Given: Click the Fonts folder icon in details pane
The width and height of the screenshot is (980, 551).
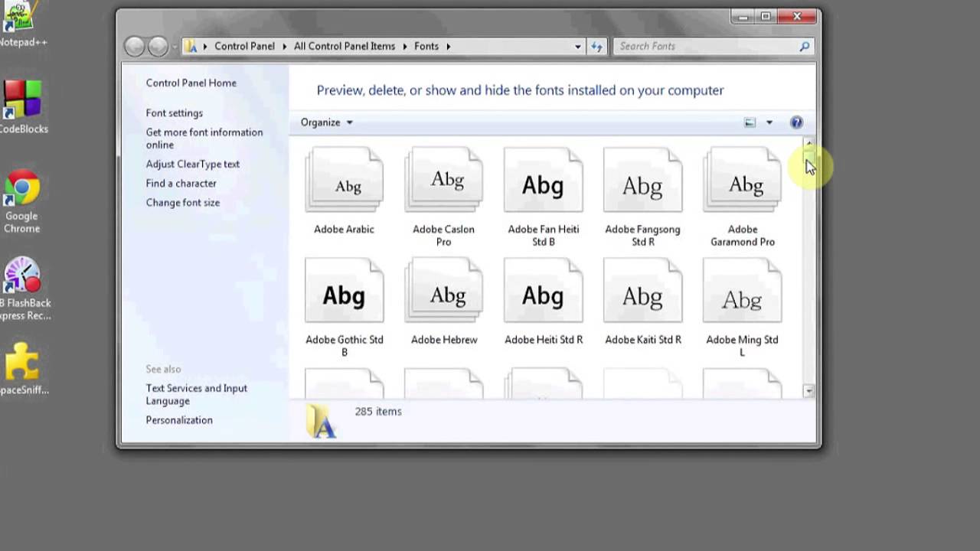Looking at the screenshot, I should coord(322,420).
